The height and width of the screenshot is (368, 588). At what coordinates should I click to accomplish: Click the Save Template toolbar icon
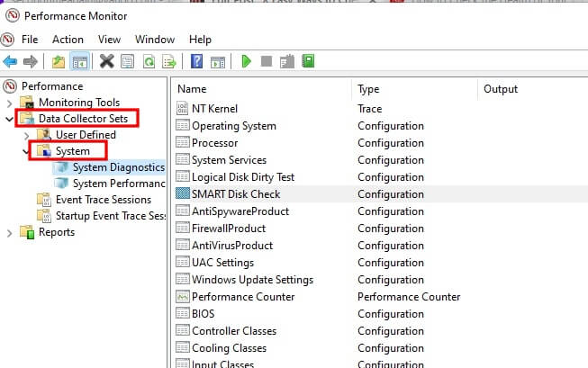click(287, 61)
